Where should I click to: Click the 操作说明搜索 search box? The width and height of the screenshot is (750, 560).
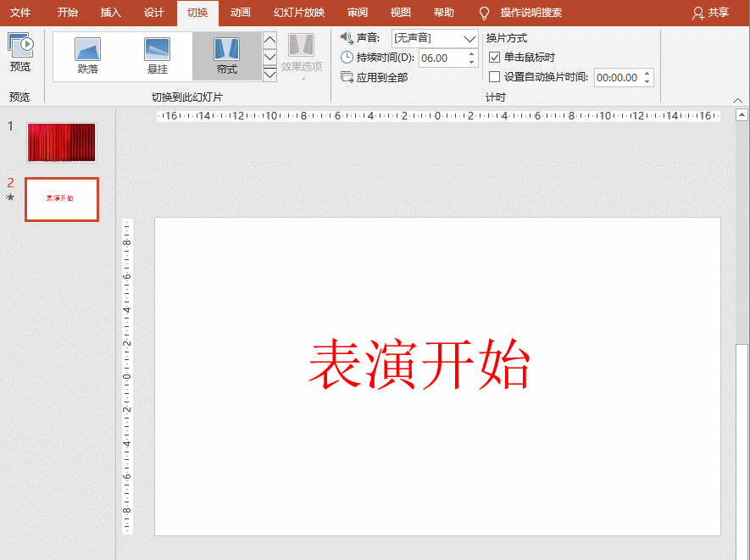point(531,13)
